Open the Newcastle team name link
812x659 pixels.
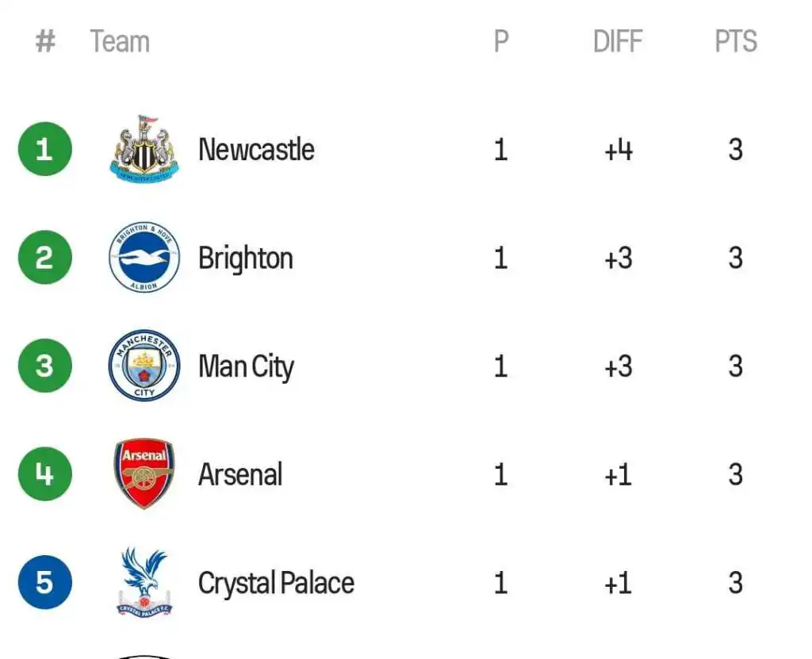[x=256, y=149]
